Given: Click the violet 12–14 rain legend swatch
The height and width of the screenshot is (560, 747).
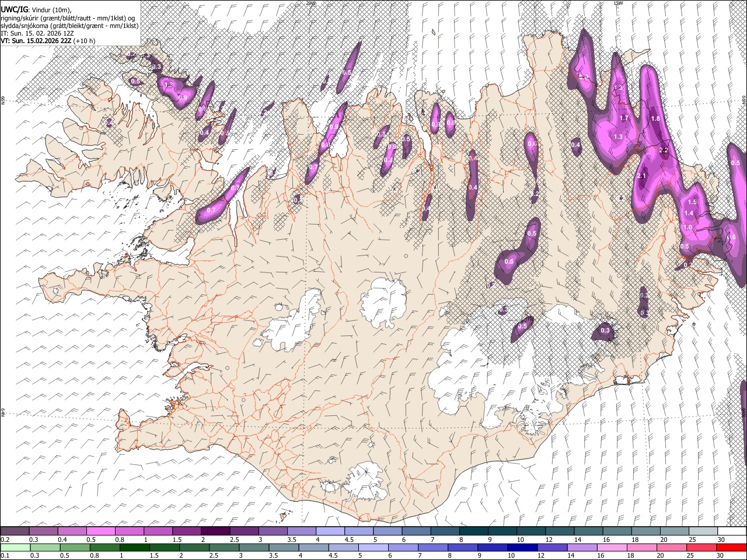Looking at the screenshot, I should pos(551,548).
